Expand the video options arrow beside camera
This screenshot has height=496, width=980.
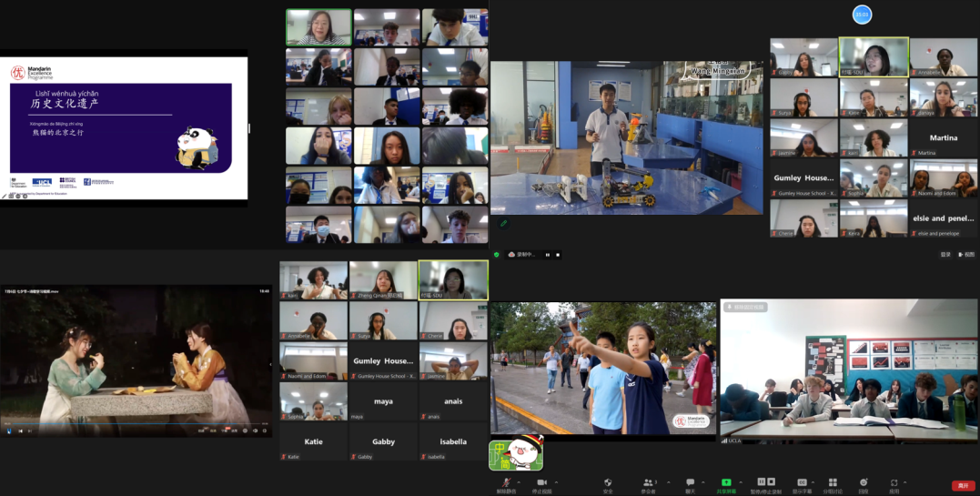tap(554, 481)
